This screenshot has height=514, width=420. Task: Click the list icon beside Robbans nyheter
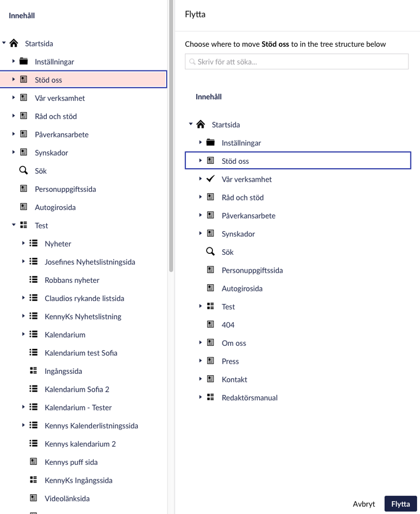click(34, 280)
